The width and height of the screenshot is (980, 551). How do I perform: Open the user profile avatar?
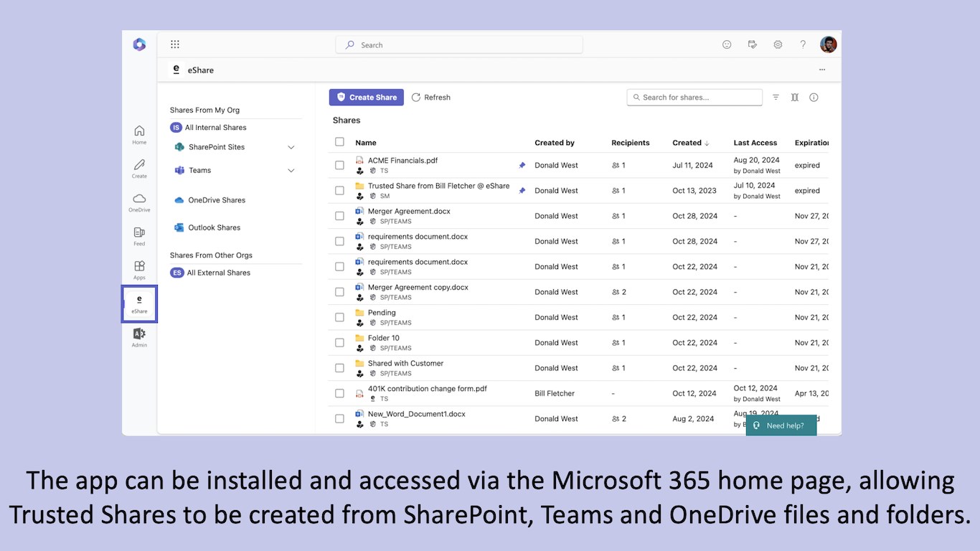pyautogui.click(x=829, y=44)
